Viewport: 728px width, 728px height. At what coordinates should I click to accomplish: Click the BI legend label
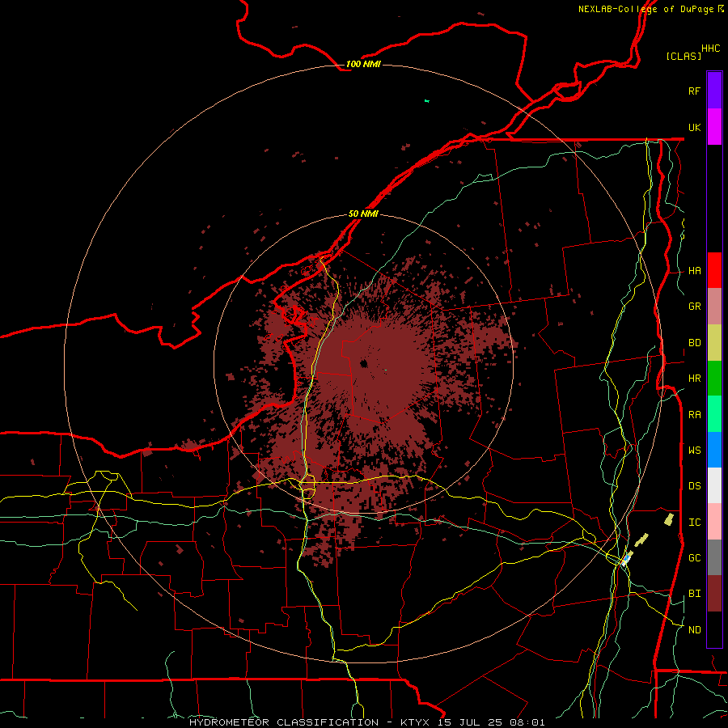pyautogui.click(x=694, y=594)
